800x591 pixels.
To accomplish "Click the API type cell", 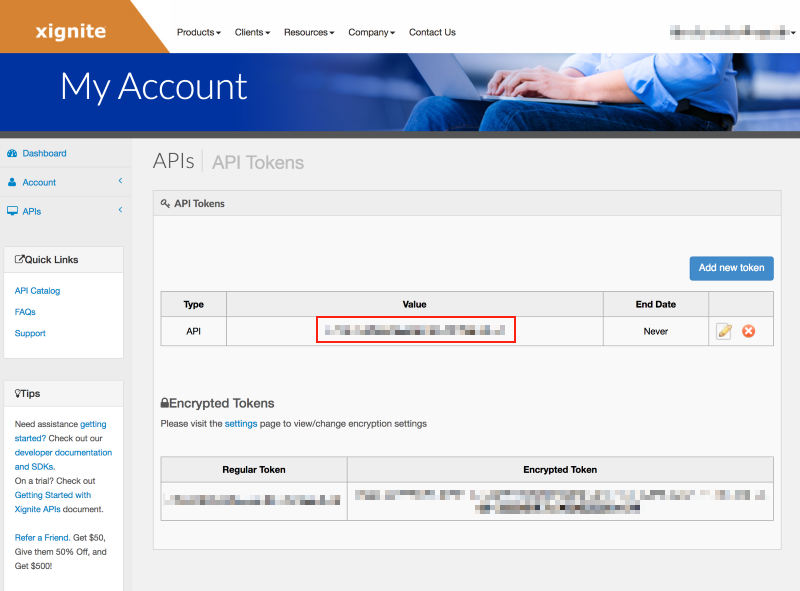I will pos(193,331).
